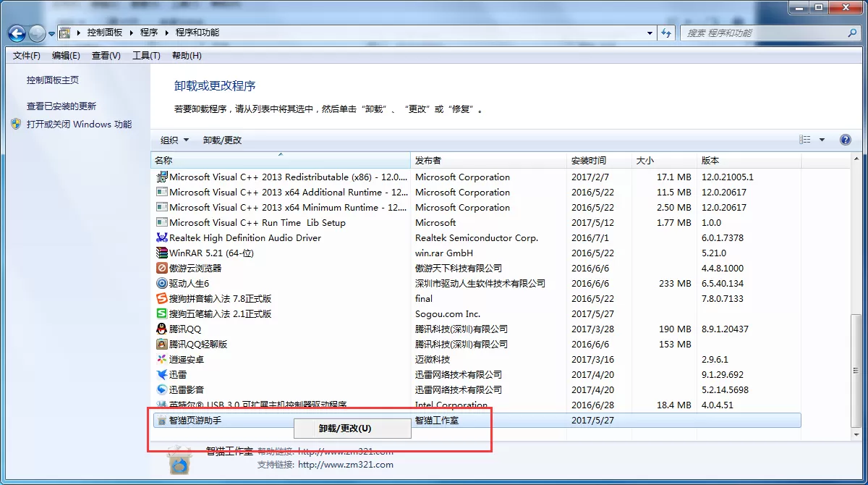Open 打开或关闭 Windows 功能 link

(80, 124)
